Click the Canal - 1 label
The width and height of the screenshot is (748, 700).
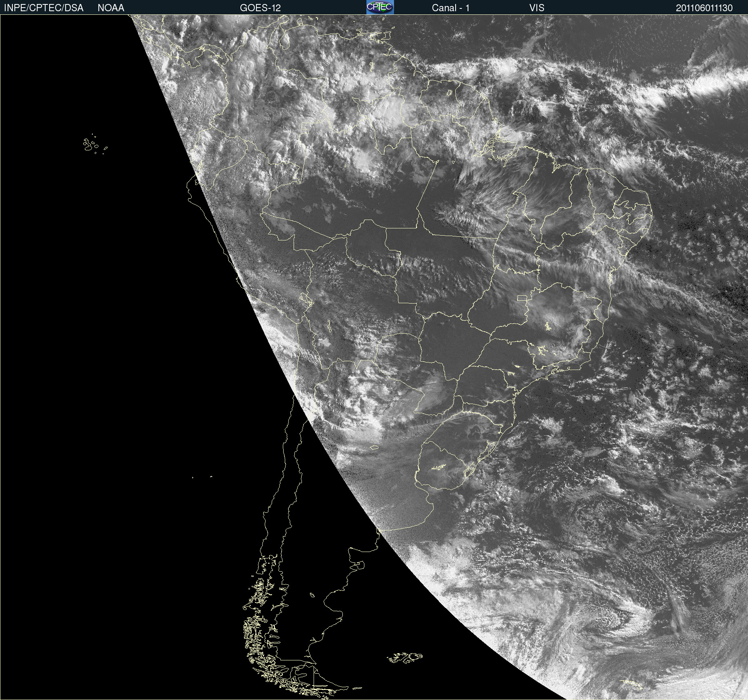[451, 8]
